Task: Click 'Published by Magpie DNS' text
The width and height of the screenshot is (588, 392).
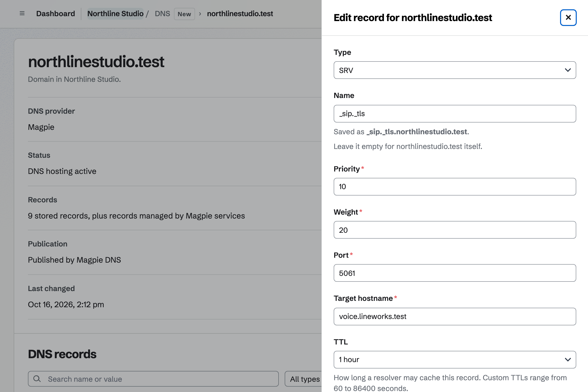Action: (74, 260)
